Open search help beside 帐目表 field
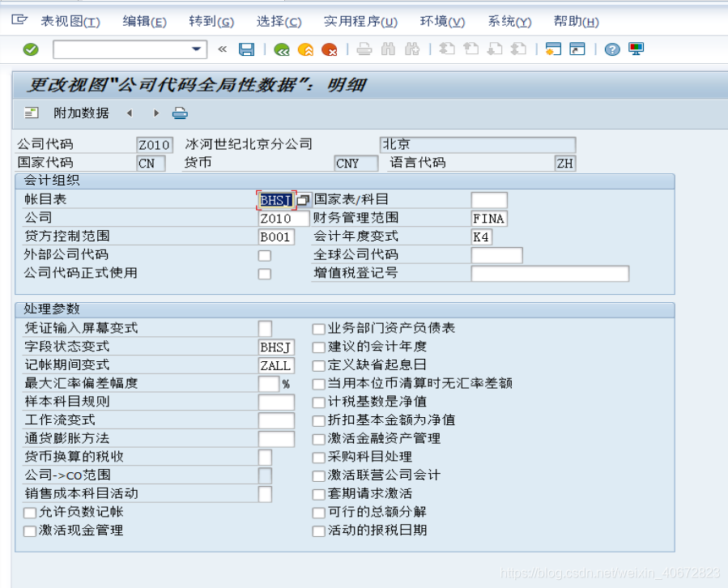This screenshot has width=728, height=588. [x=303, y=200]
